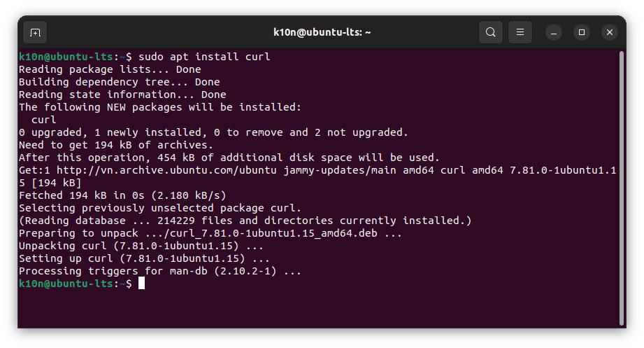This screenshot has height=348, width=644.
Task: Close the terminal window
Action: (610, 32)
